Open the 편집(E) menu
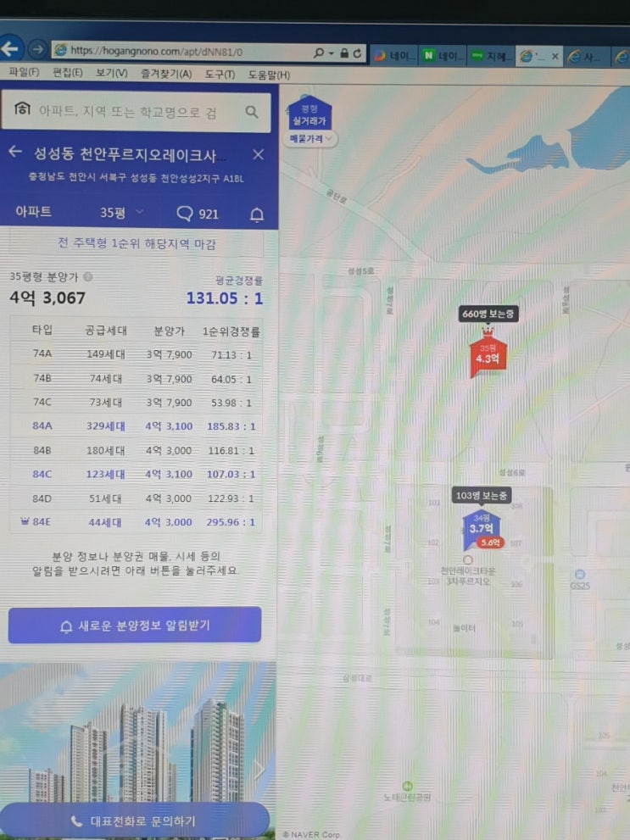Screen dimensions: 630x840 pyautogui.click(x=68, y=72)
